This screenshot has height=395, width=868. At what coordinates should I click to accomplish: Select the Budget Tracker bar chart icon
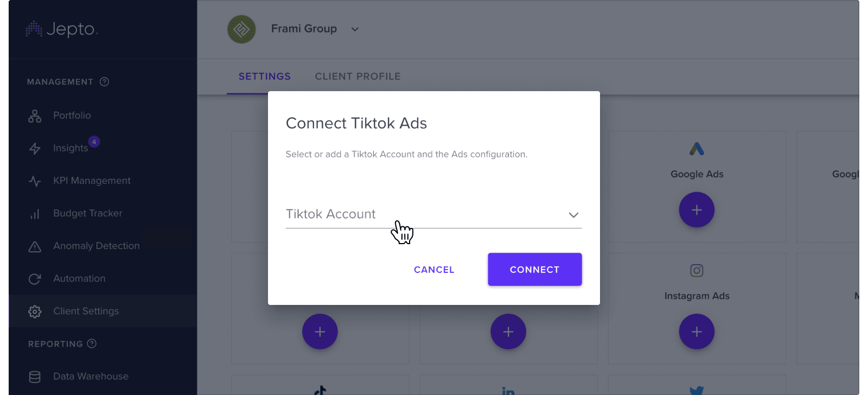[x=35, y=214]
